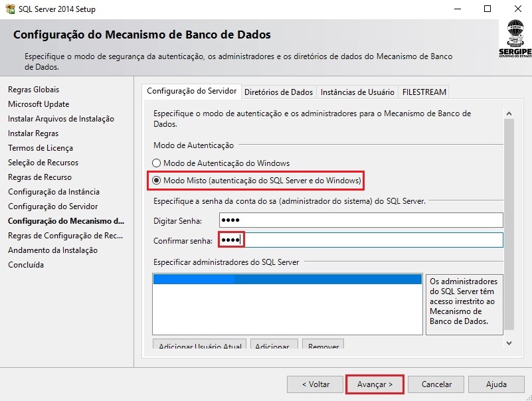This screenshot has width=532, height=401.
Task: Maximize the setup window
Action: [x=488, y=9]
